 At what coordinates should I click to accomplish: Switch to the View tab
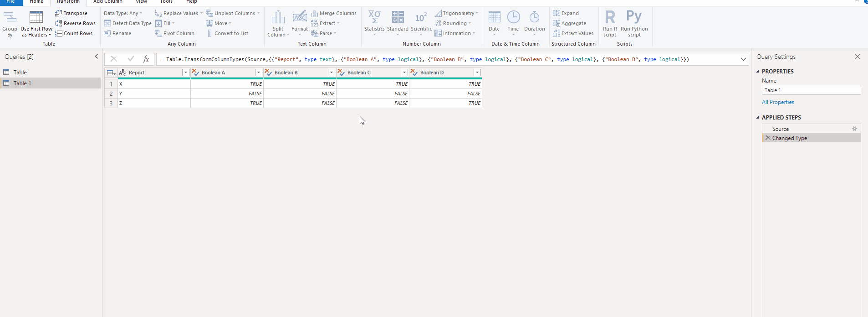tap(142, 2)
